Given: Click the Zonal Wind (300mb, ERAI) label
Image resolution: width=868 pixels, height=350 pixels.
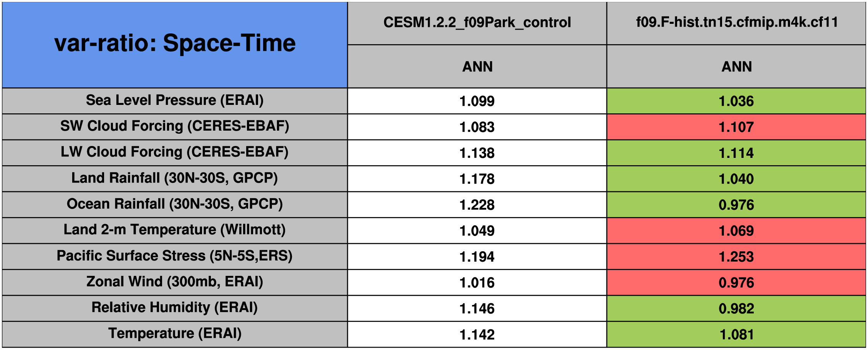Looking at the screenshot, I should [175, 282].
